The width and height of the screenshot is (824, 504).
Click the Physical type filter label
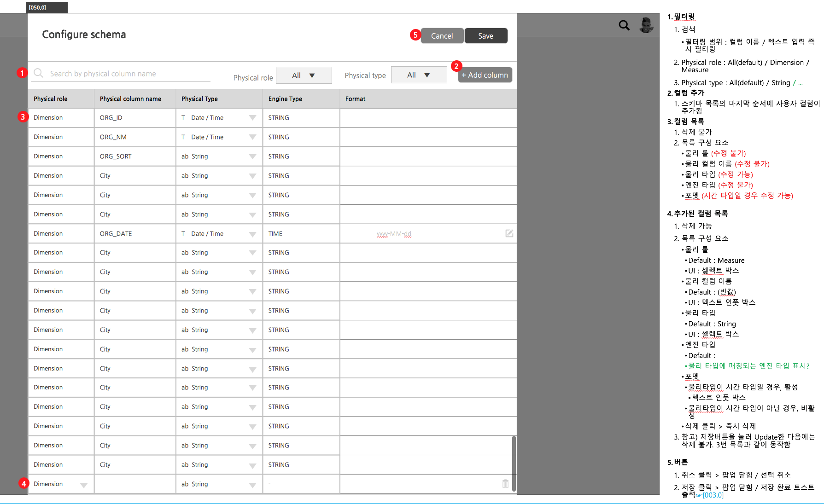(x=365, y=75)
